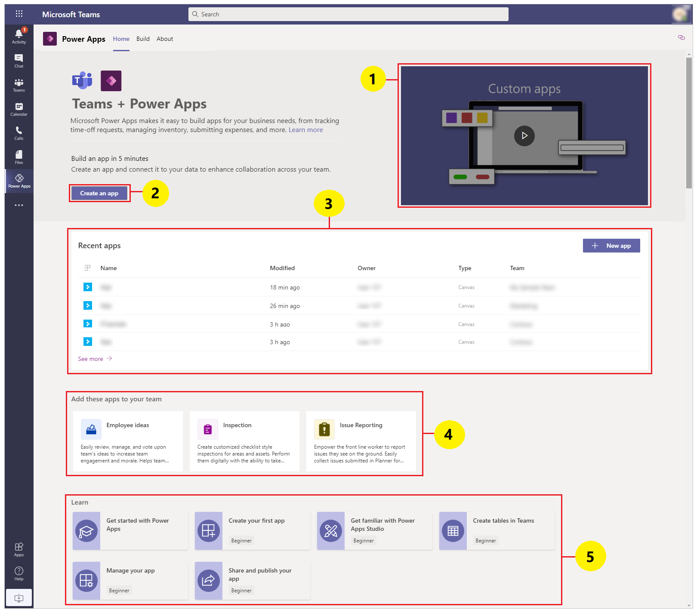Open Files in the sidebar
The width and height of the screenshot is (700, 616).
pyautogui.click(x=19, y=157)
